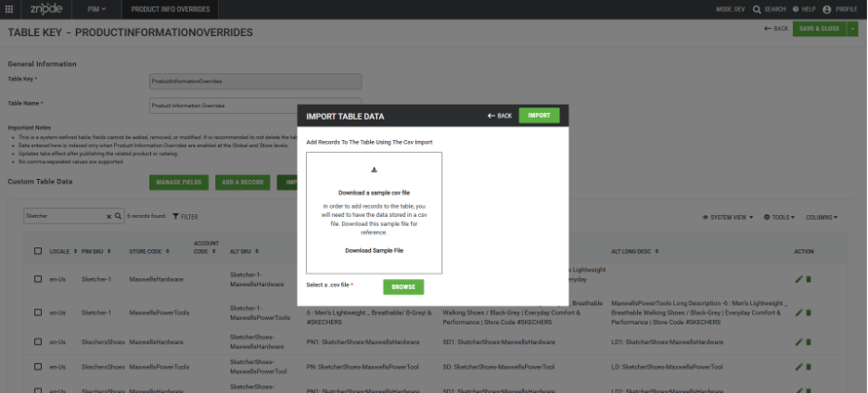Check the SketcherShoes-MaxwellsPowerTool PN row checkbox

(x=38, y=367)
